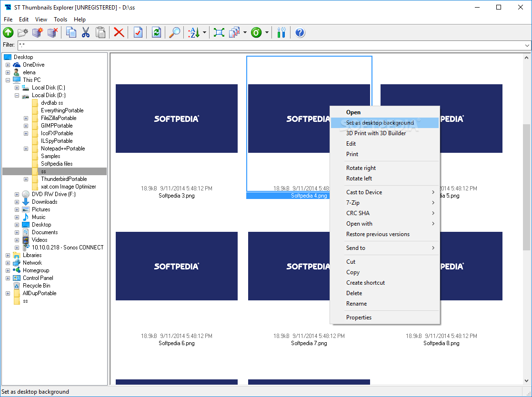Click the Cut scissors icon
This screenshot has width=532, height=397.
pos(86,32)
